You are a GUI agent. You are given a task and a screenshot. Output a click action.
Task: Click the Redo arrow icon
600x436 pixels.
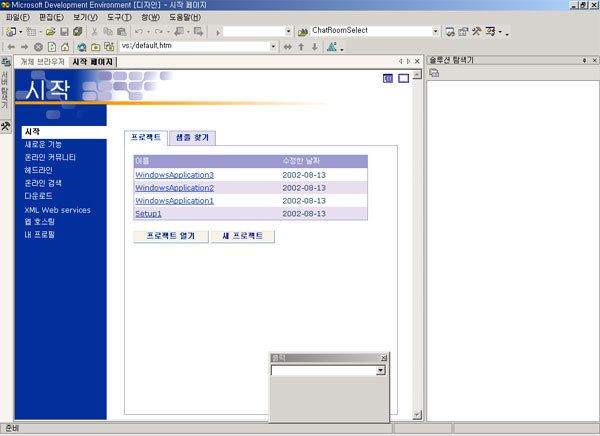click(x=159, y=32)
